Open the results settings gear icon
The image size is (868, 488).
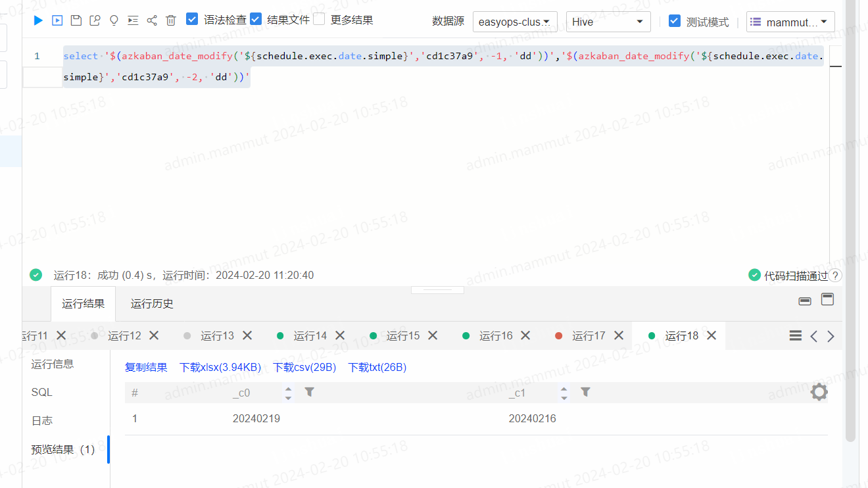point(819,391)
